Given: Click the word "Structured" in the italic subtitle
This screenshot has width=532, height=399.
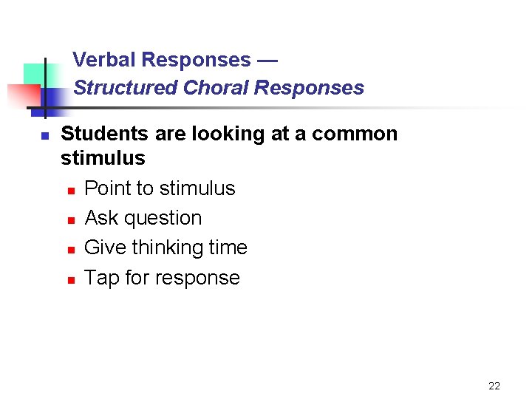Looking at the screenshot, I should (126, 87).
